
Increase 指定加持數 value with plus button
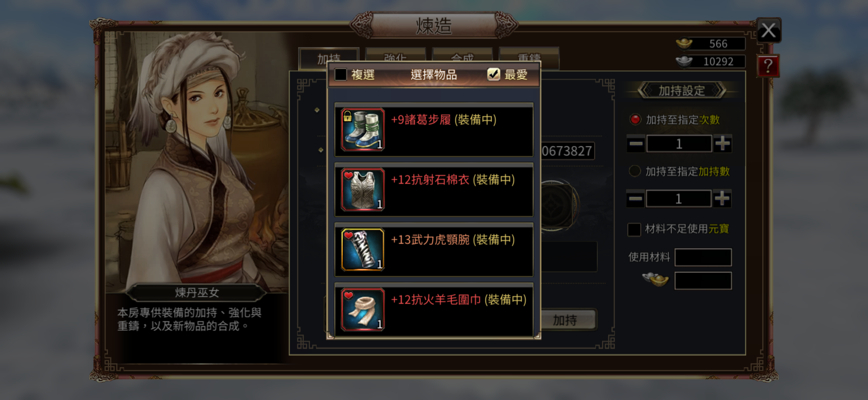pyautogui.click(x=722, y=199)
